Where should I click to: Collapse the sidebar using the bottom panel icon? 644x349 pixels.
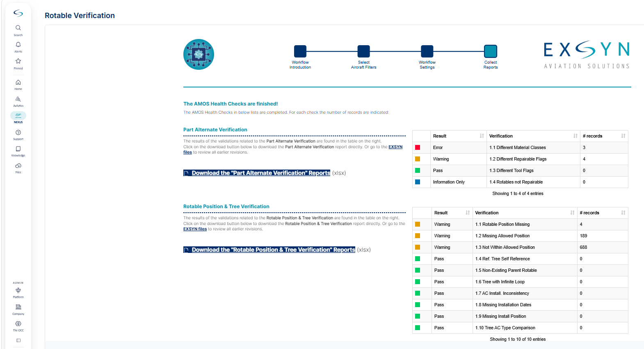pos(18,340)
